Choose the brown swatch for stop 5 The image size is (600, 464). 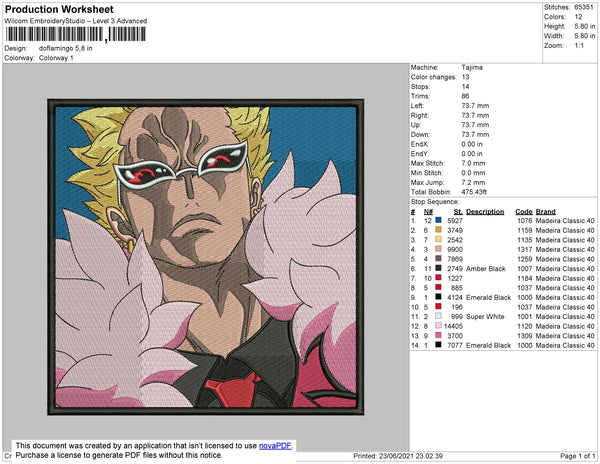(438, 259)
